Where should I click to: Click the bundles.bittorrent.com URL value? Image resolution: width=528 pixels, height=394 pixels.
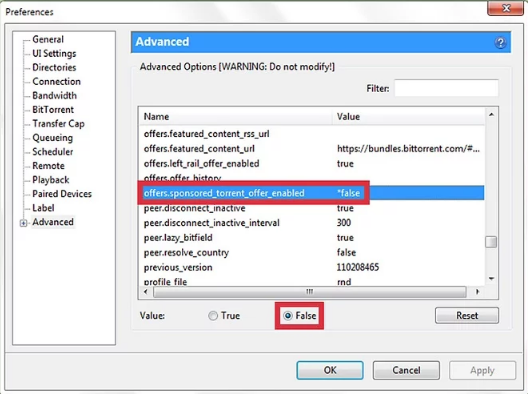408,149
